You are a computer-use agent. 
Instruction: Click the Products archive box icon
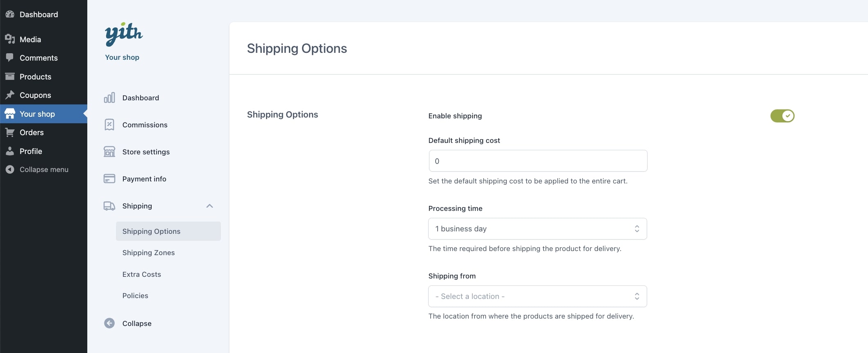click(10, 77)
